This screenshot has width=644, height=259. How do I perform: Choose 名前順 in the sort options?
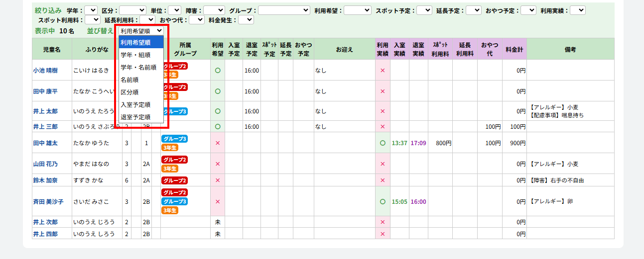click(129, 80)
